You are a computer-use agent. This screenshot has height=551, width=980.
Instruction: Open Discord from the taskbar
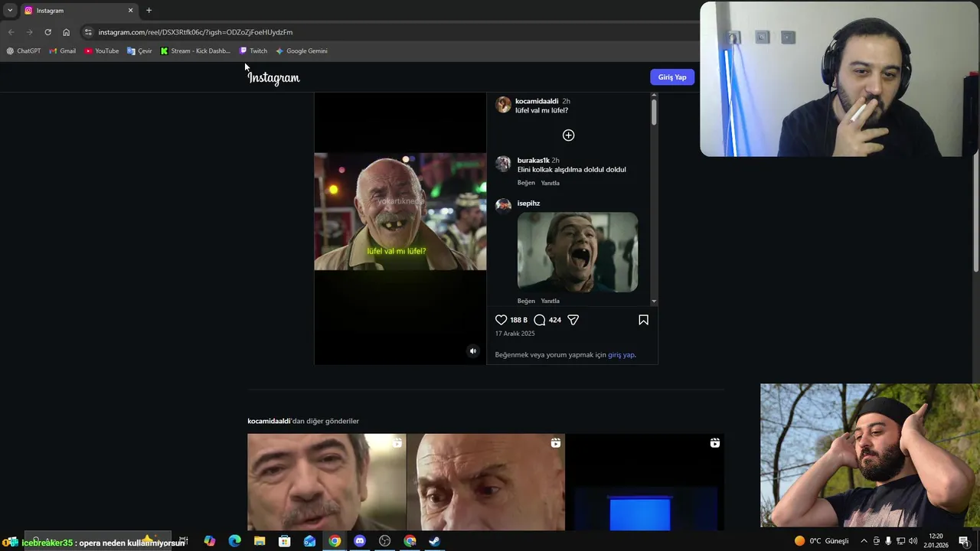click(360, 541)
